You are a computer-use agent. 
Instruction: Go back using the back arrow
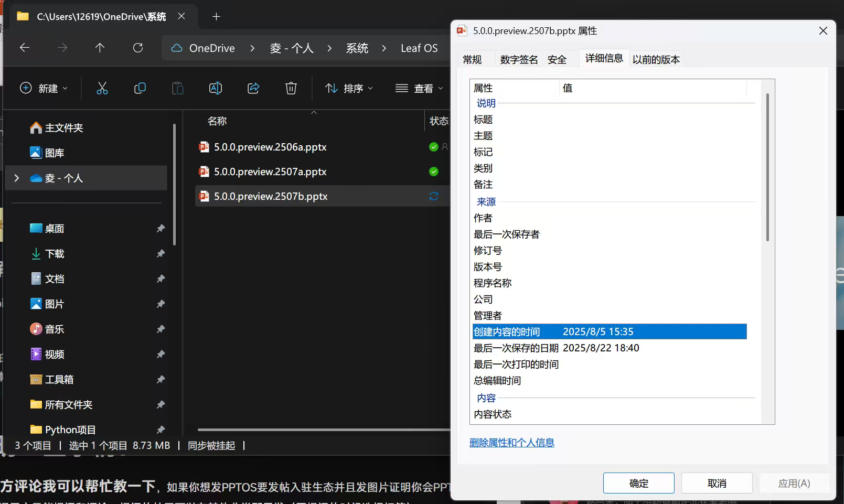coord(24,48)
